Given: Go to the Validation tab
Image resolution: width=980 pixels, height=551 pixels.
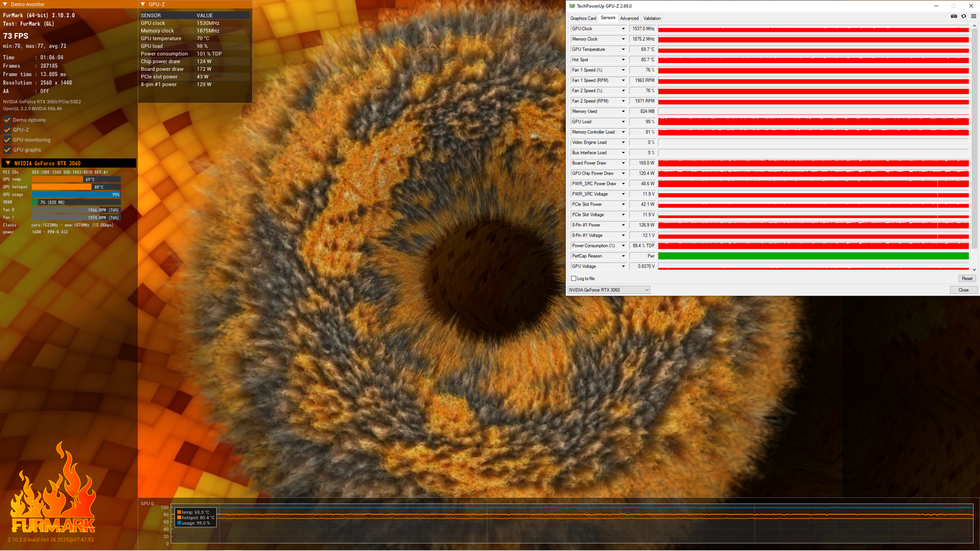Looking at the screenshot, I should pos(652,18).
